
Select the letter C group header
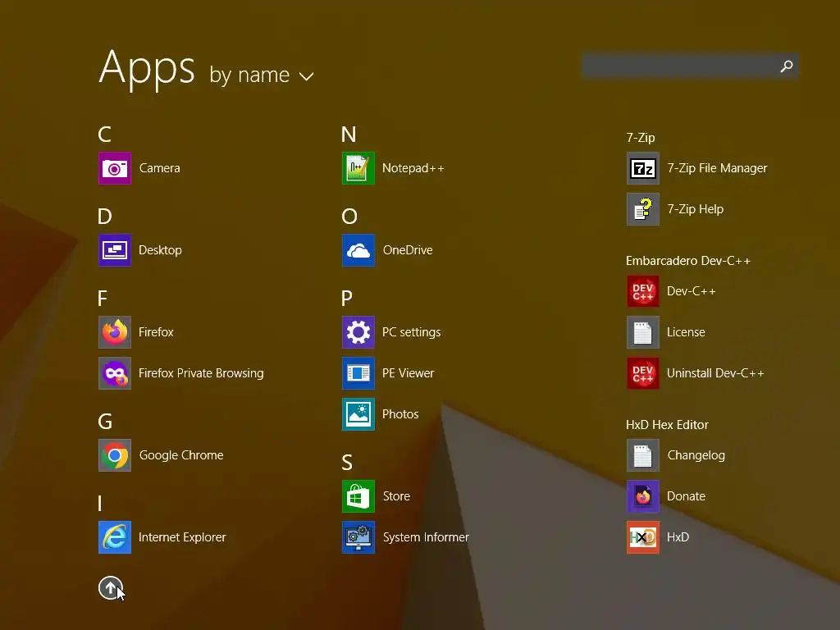pyautogui.click(x=104, y=134)
